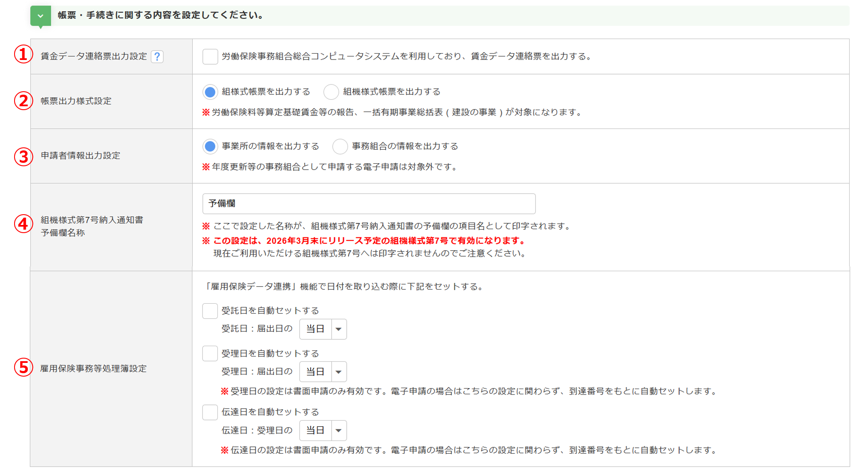Screen dimensions: 868x473
Task: Click the 予備欄 name input field
Action: 369,204
